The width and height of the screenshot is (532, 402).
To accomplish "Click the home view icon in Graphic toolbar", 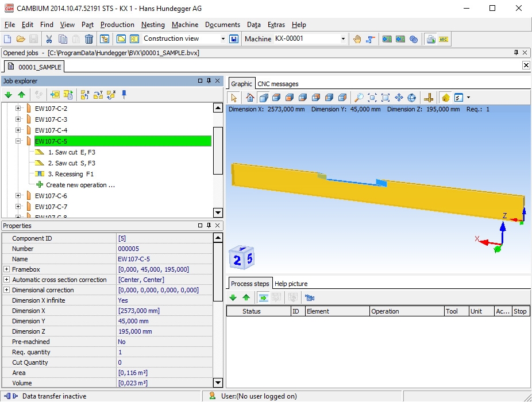I will (x=250, y=98).
